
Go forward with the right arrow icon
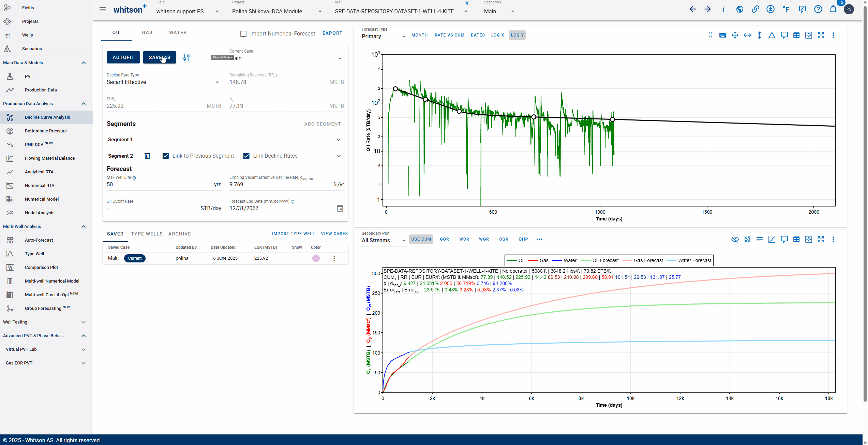coord(708,9)
